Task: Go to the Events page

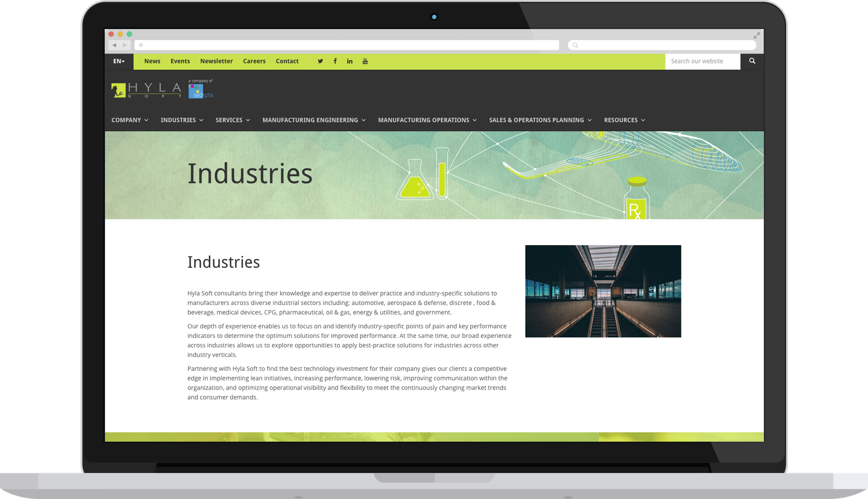Action: click(x=180, y=61)
